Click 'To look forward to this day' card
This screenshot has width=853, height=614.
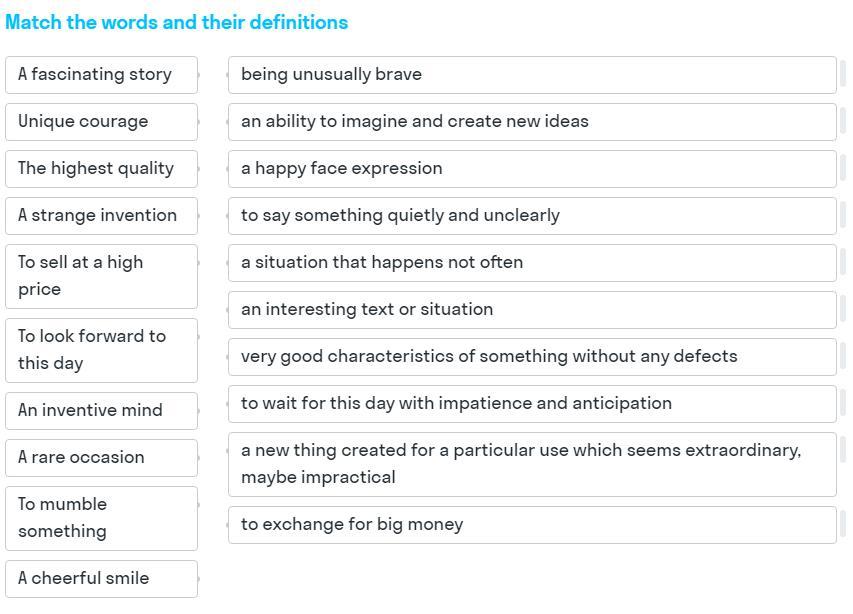101,350
